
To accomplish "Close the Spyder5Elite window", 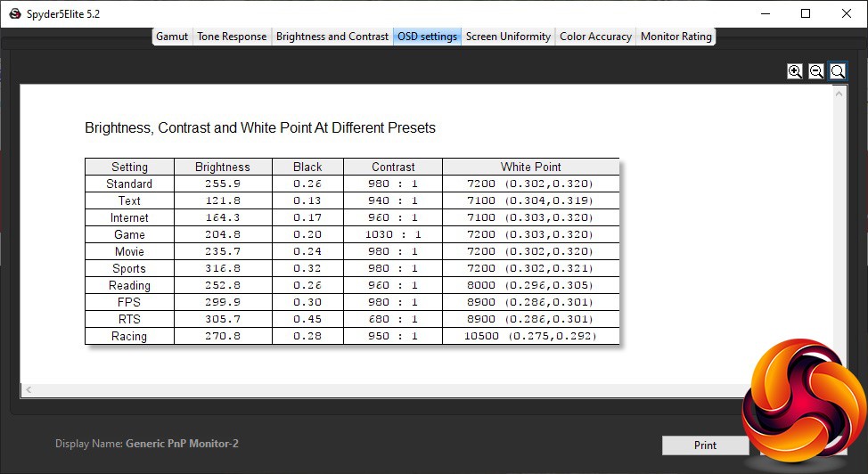I will click(x=847, y=14).
